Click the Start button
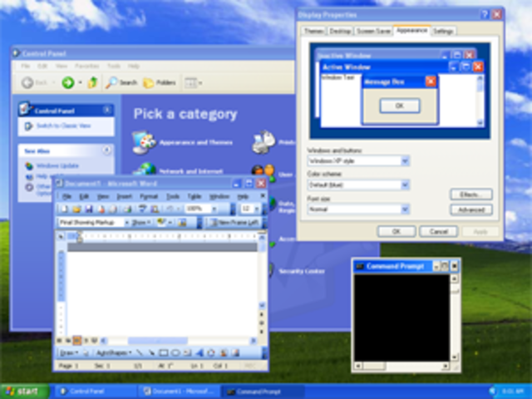Image resolution: width=532 pixels, height=399 pixels. pyautogui.click(x=24, y=392)
